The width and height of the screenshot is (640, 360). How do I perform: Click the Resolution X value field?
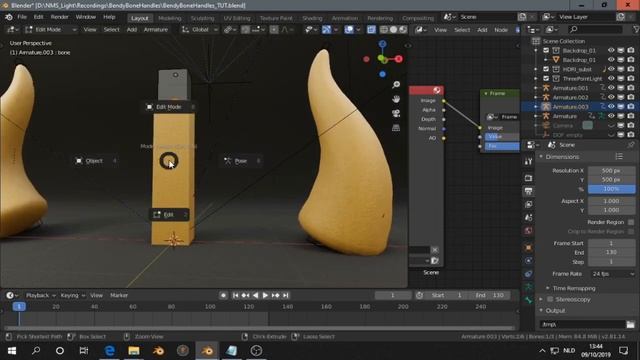(611, 171)
